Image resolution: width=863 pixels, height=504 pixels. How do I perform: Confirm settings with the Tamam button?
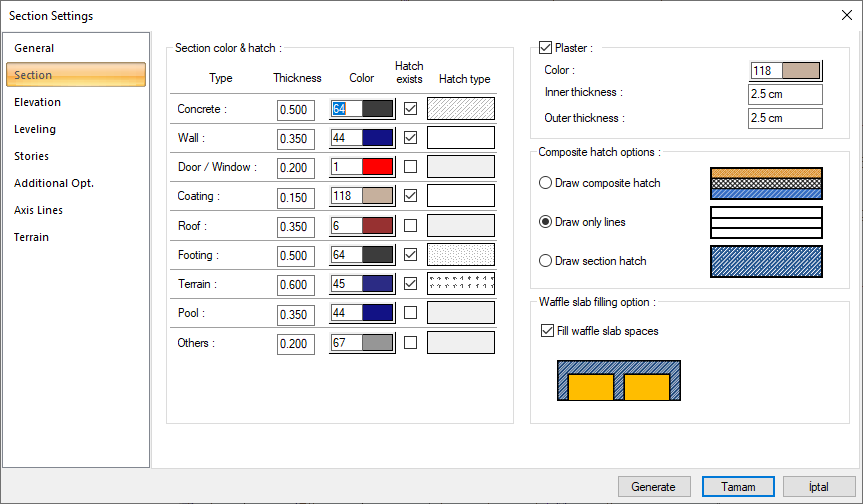[x=737, y=487]
